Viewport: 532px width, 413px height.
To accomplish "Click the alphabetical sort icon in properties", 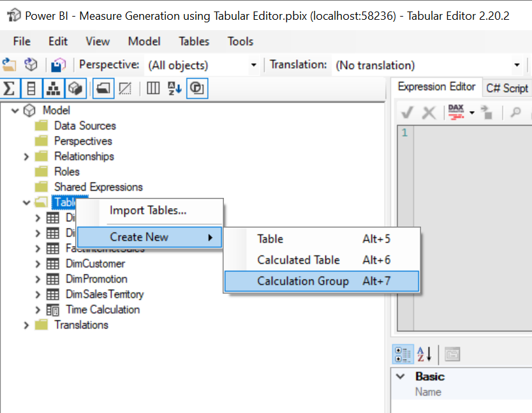I will 424,354.
